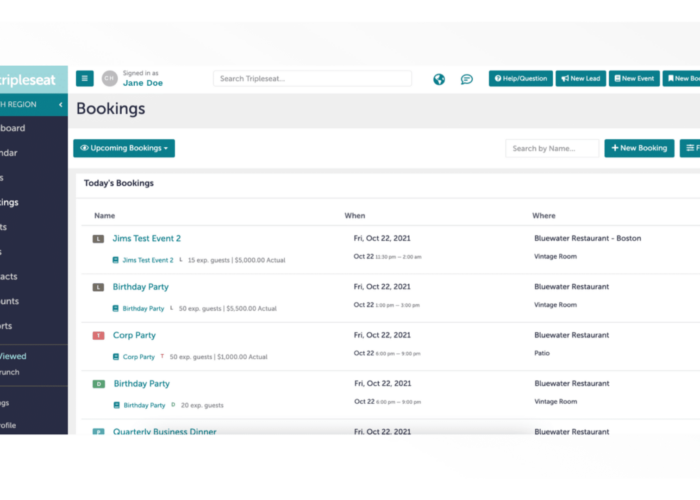700x500 pixels.
Task: Create a New Lead
Action: (x=580, y=79)
